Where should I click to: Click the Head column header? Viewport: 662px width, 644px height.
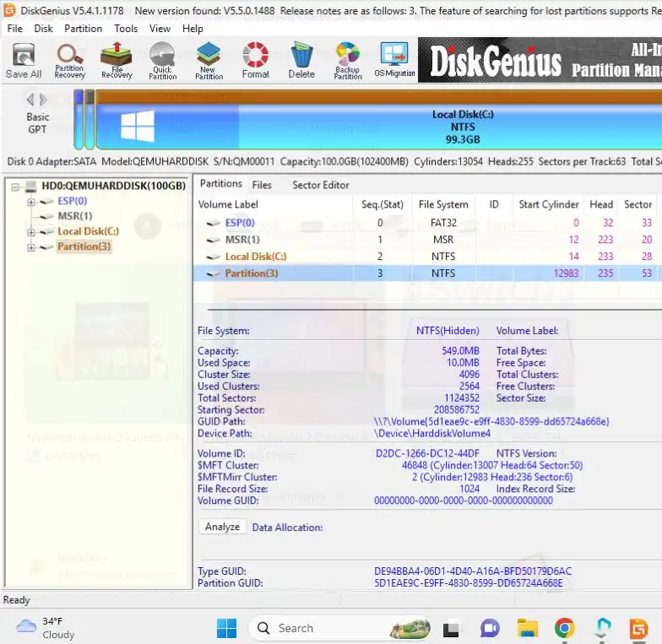click(x=601, y=204)
